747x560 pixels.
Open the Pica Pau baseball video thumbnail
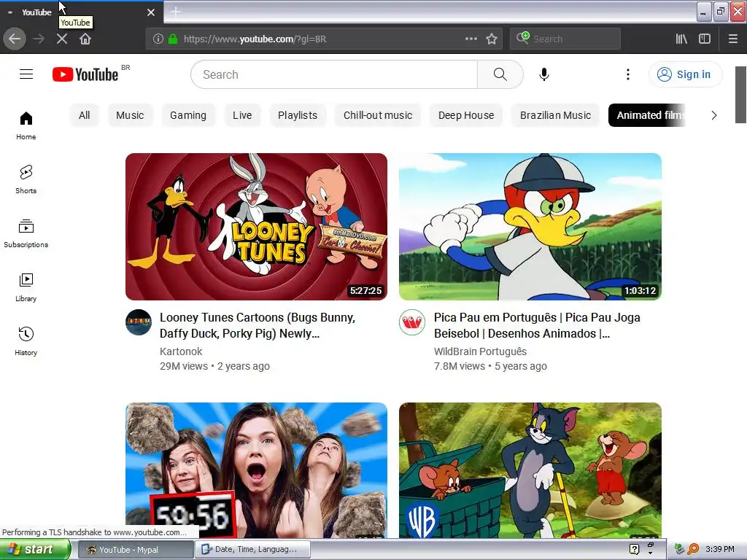click(x=530, y=227)
